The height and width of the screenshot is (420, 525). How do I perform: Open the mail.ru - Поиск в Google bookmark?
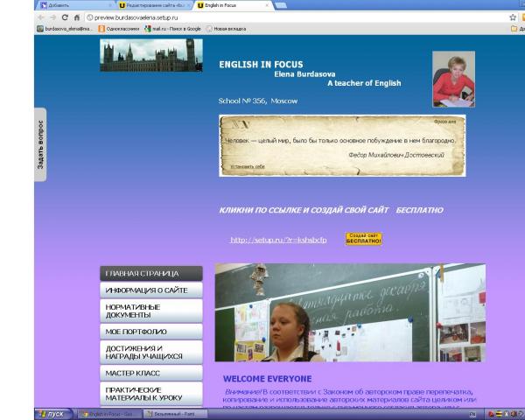pos(172,29)
